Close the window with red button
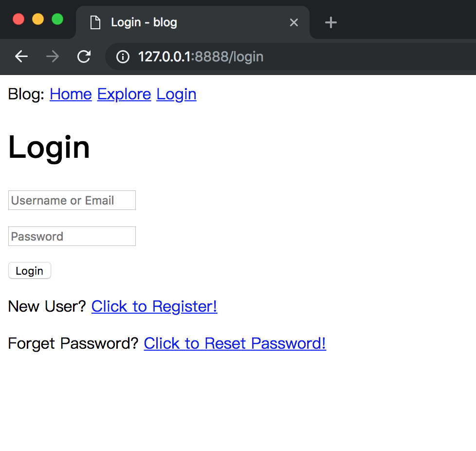476x451 pixels. 18,19
